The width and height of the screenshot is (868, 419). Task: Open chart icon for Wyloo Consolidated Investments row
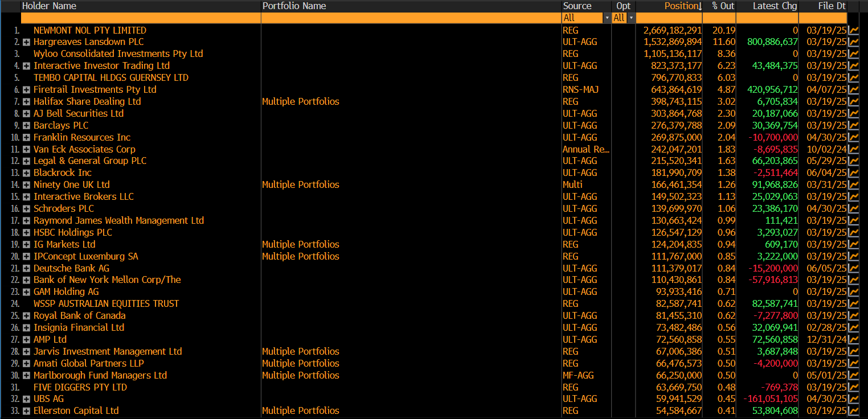(x=853, y=54)
